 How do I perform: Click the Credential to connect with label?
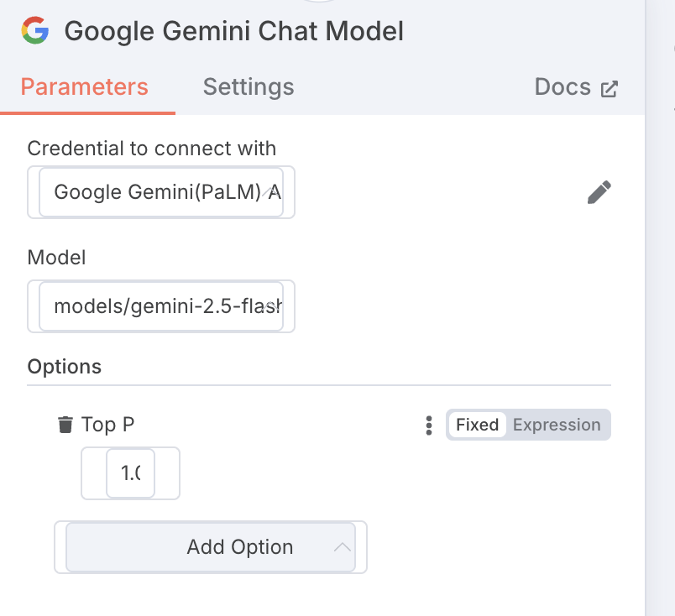pos(151,149)
